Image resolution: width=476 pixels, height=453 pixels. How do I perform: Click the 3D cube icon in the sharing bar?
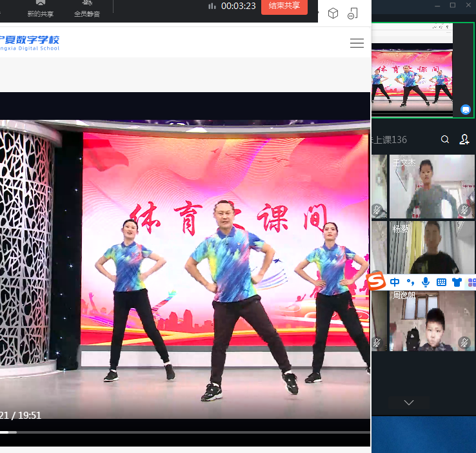click(333, 14)
